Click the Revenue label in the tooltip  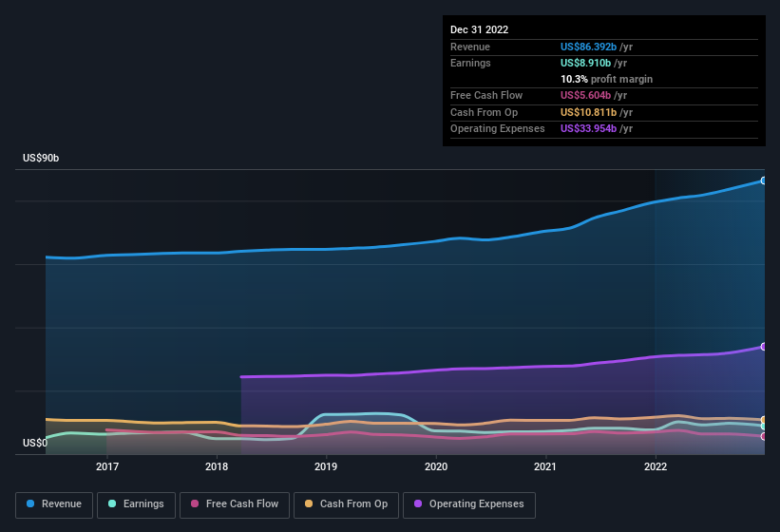point(470,47)
